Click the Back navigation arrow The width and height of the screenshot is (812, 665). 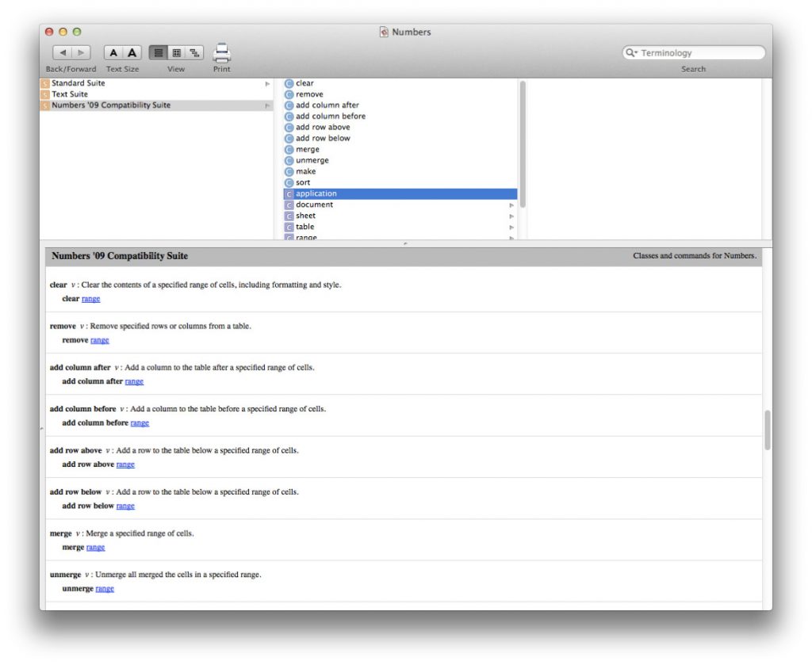(x=63, y=52)
